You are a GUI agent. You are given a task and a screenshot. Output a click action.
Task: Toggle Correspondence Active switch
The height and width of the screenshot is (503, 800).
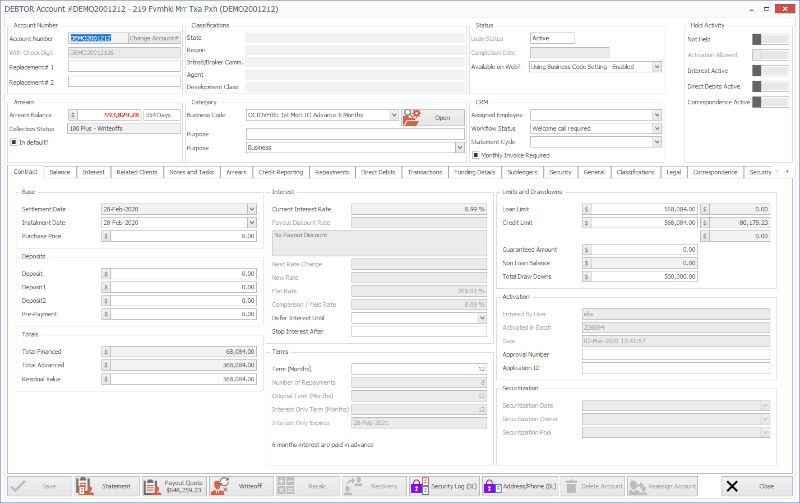coord(770,102)
